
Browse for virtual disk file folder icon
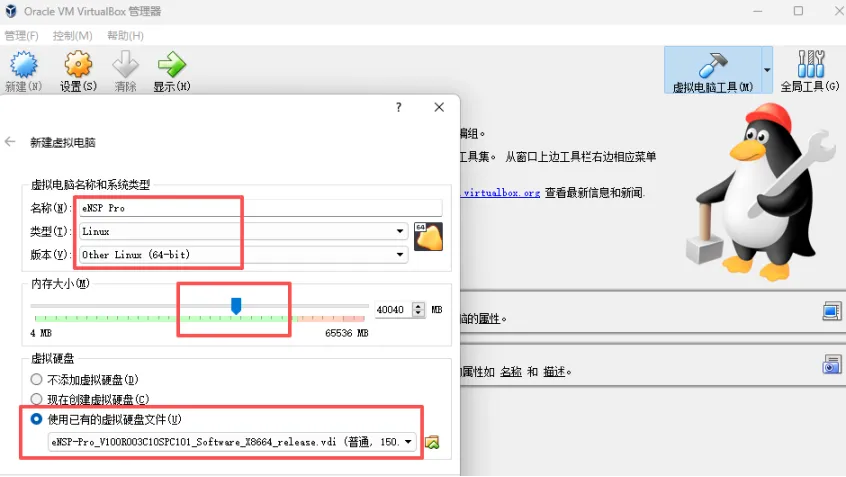click(432, 442)
